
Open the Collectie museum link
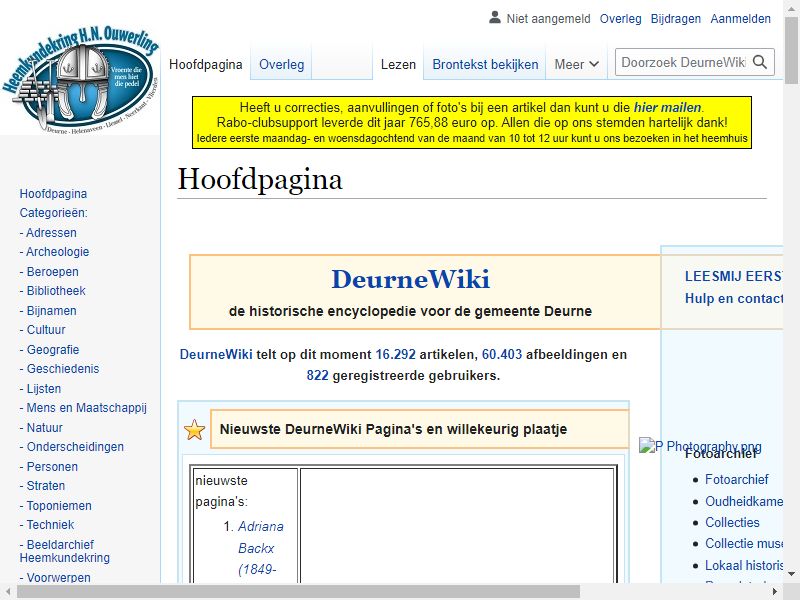pos(744,544)
